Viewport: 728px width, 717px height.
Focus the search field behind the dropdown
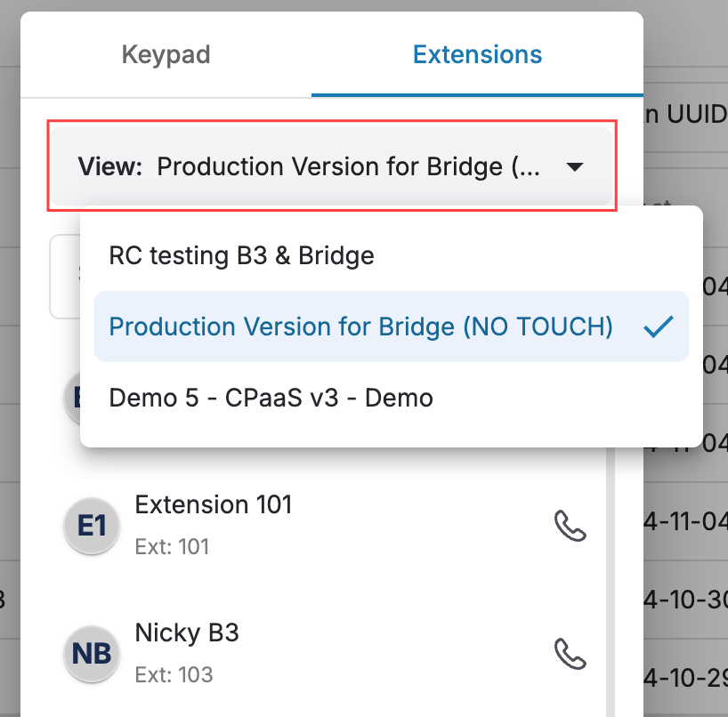[x=65, y=277]
